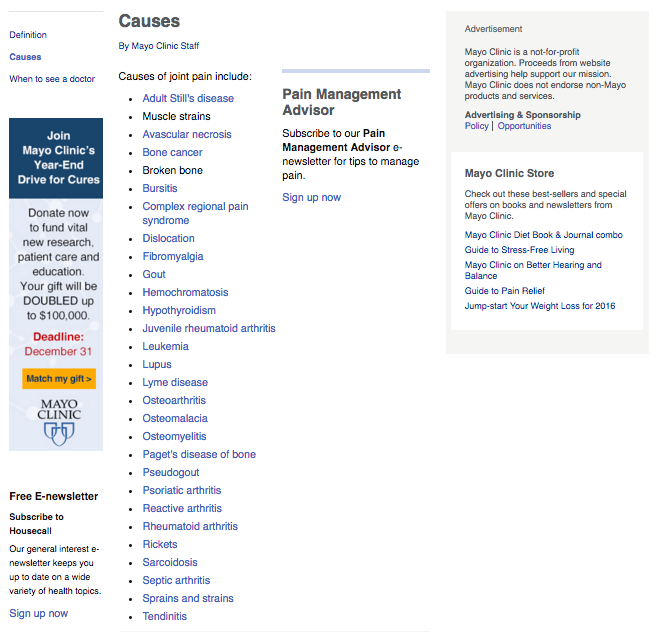This screenshot has width=660, height=632.
Task: Open the Hypothyroidism link
Action: point(179,310)
